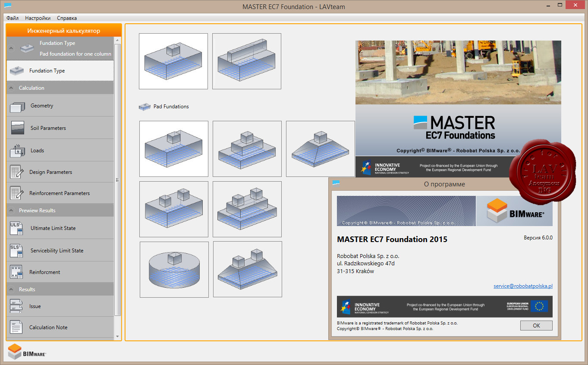Image resolution: width=588 pixels, height=365 pixels.
Task: Click the Loads icon in sidebar
Action: [x=18, y=151]
